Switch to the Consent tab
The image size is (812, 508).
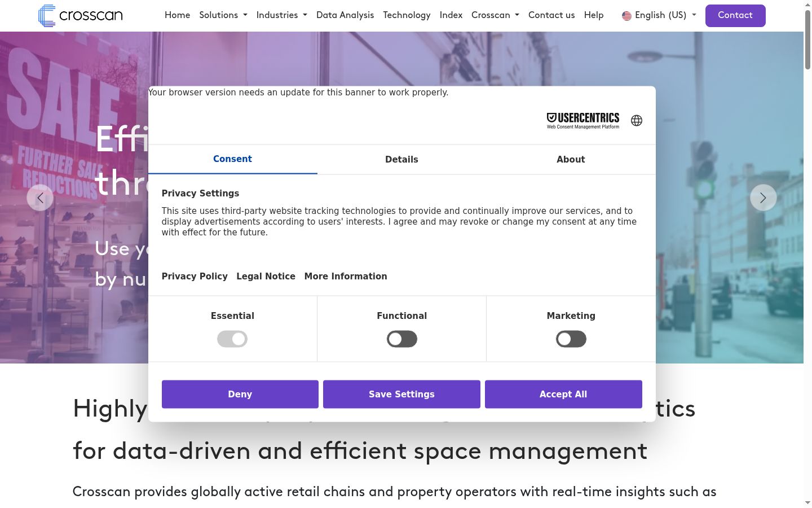[233, 159]
